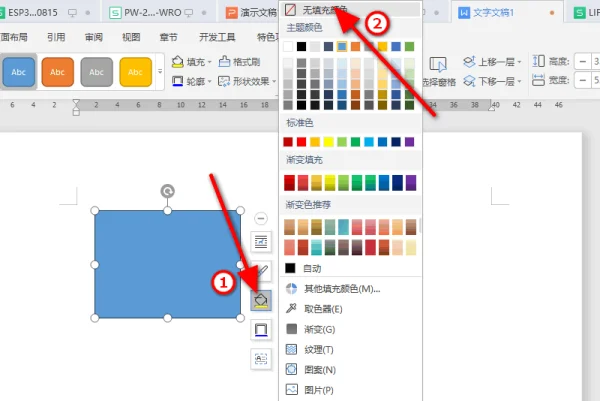Apply the orange Abc shape style
Screen dimensions: 600x401
[x=58, y=72]
